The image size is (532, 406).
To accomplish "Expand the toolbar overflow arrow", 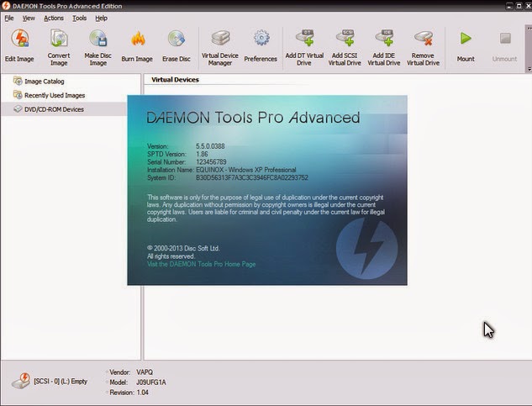I will (529, 29).
